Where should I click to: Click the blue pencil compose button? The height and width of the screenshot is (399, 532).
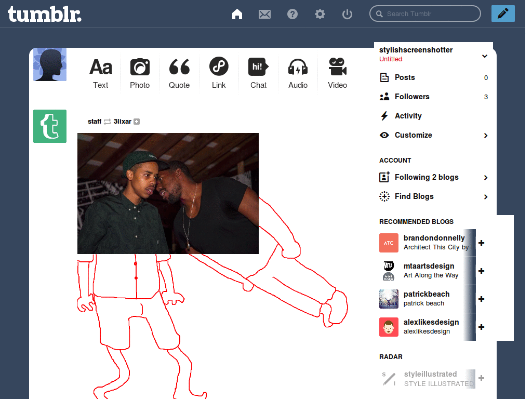(x=503, y=14)
